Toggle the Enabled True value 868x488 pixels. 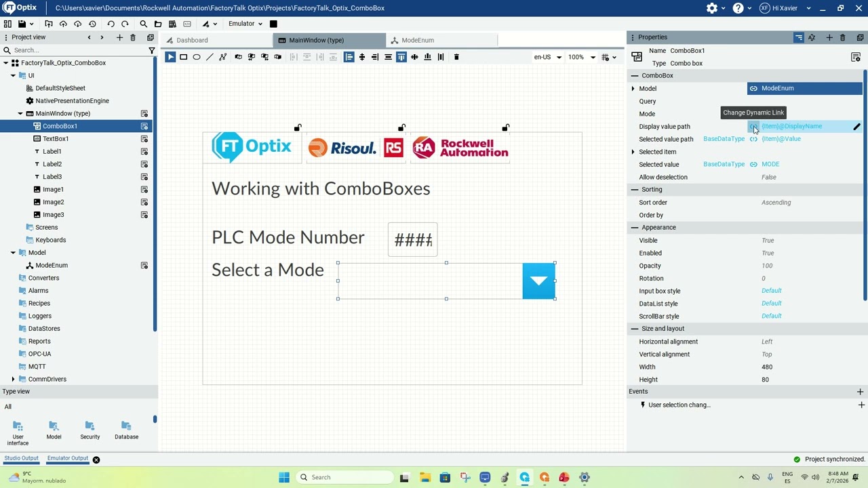pos(768,253)
